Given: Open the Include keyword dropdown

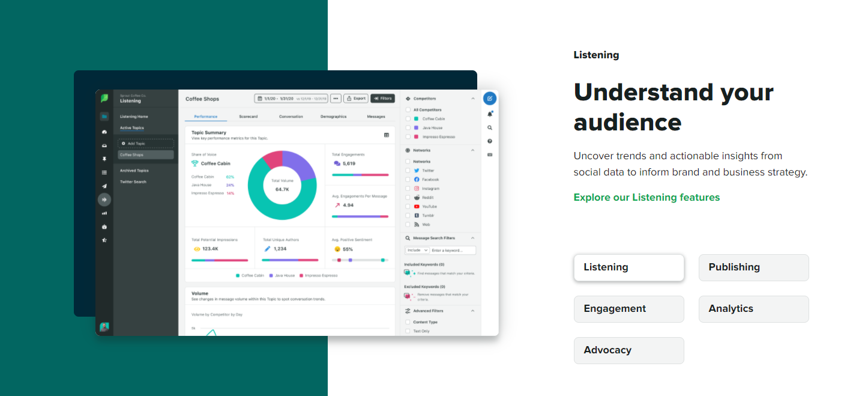Looking at the screenshot, I should tap(416, 250).
